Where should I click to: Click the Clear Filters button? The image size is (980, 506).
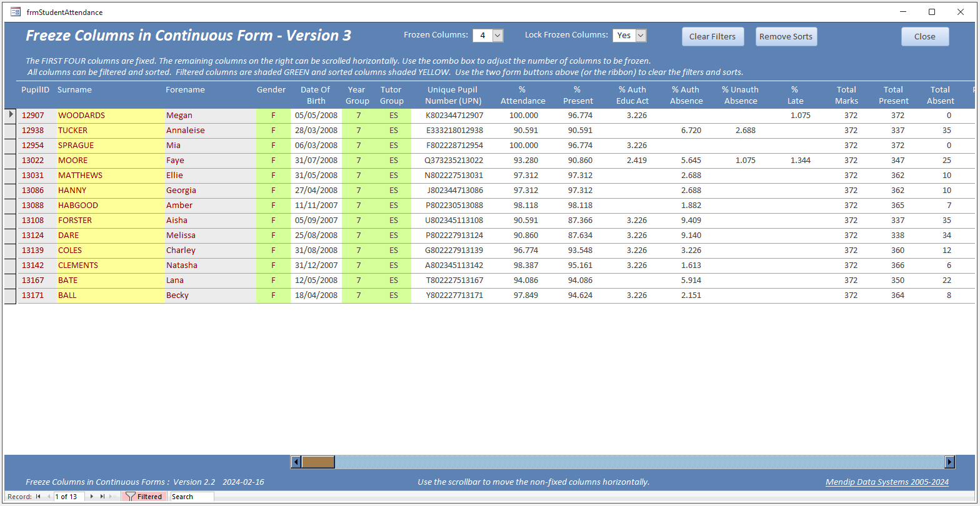pyautogui.click(x=712, y=36)
